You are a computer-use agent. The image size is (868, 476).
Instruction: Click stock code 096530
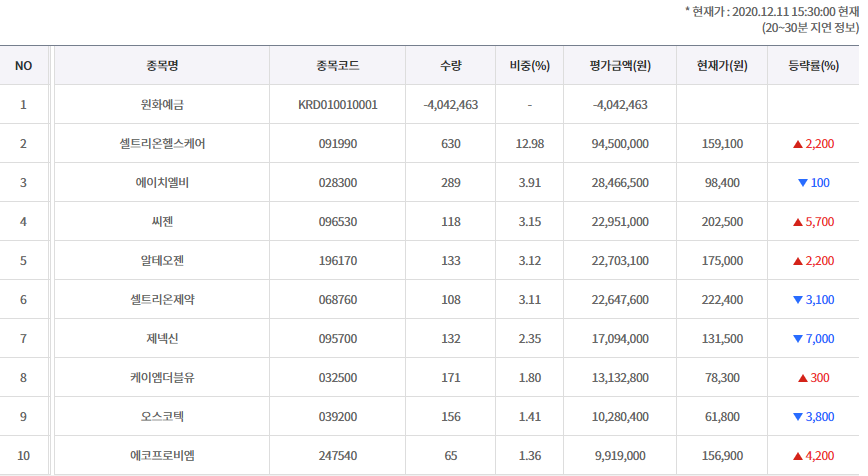338,222
